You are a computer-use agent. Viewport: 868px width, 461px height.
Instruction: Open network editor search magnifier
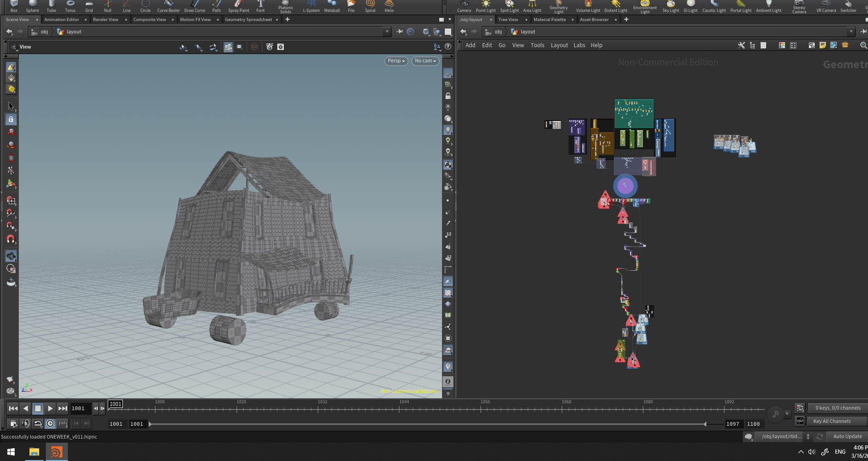point(863,45)
